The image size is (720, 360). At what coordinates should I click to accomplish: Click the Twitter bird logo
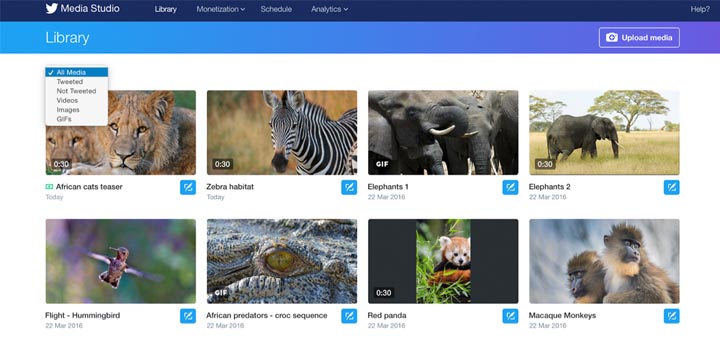(x=51, y=9)
